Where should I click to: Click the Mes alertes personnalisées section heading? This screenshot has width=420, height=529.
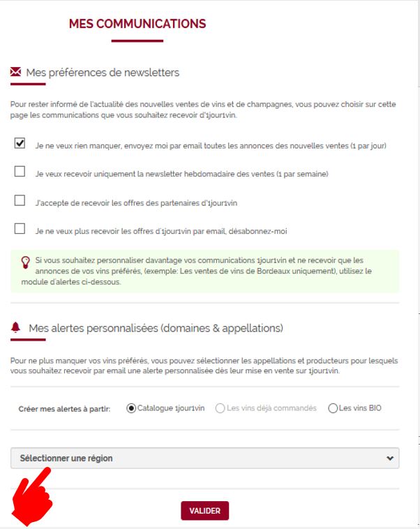pyautogui.click(x=156, y=328)
